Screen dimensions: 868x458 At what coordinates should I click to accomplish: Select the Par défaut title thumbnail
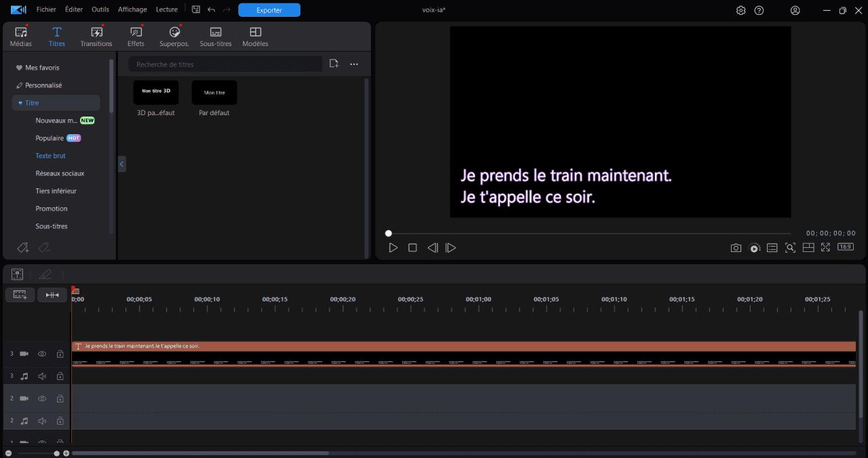pos(214,92)
